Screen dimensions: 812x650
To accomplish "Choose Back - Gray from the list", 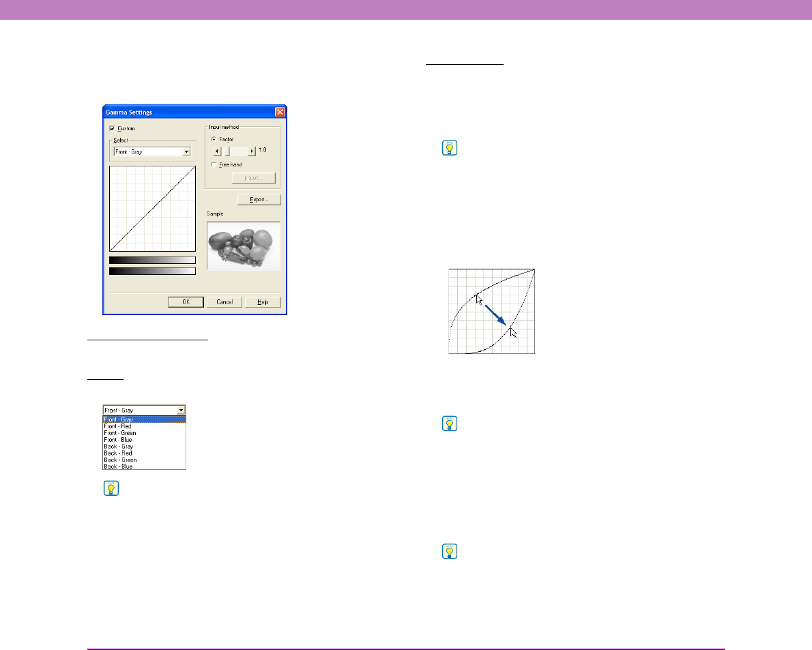I will point(144,447).
